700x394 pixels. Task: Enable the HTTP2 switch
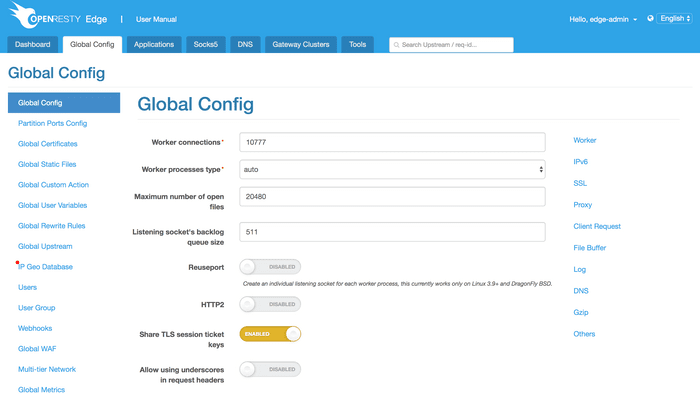[x=270, y=304]
